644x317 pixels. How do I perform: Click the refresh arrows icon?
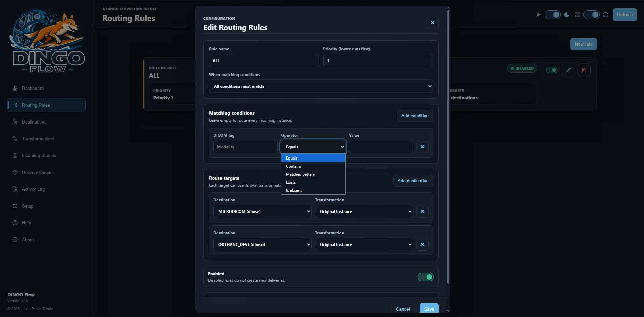click(606, 15)
